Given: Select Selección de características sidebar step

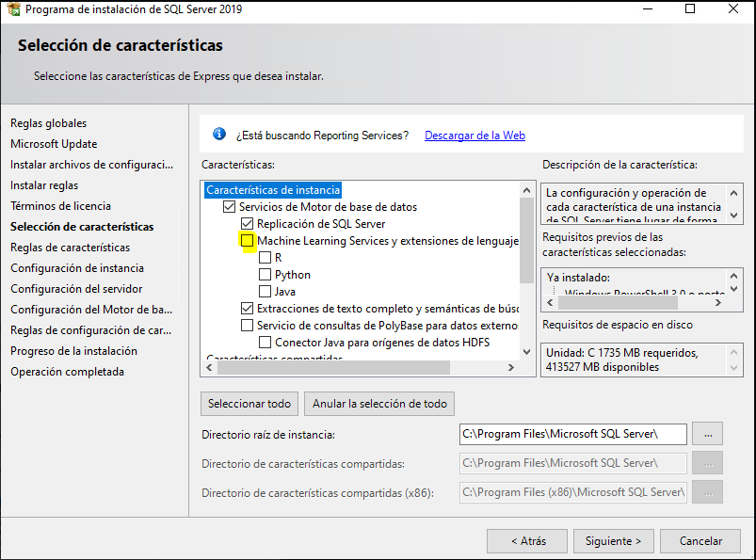Looking at the screenshot, I should coord(82,227).
